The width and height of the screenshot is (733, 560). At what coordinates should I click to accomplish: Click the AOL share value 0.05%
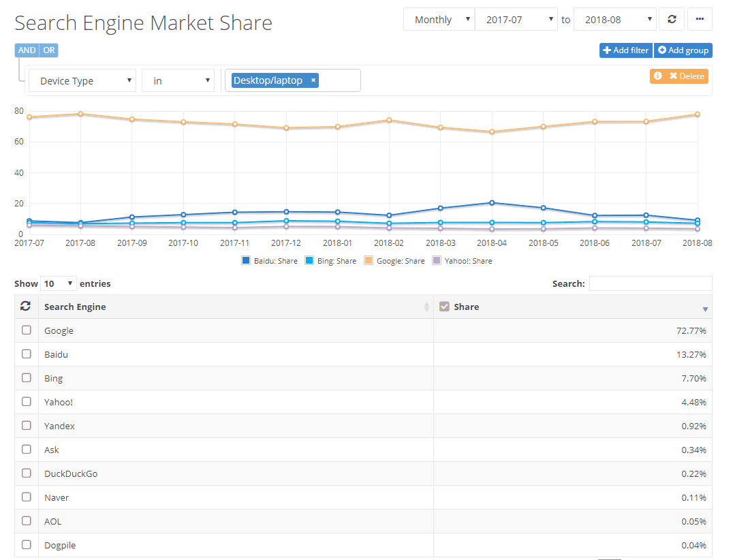pos(693,521)
